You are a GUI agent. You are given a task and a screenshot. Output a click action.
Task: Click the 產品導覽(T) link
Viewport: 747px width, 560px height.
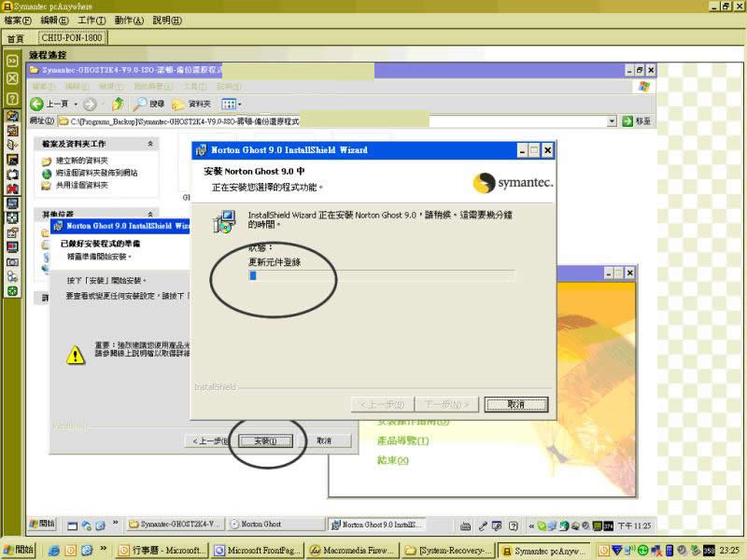point(402,441)
